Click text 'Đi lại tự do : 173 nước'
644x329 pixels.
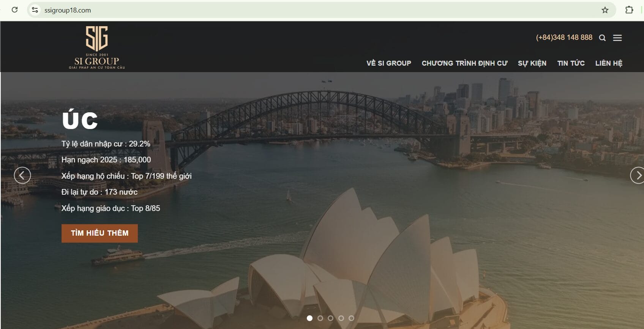(99, 192)
